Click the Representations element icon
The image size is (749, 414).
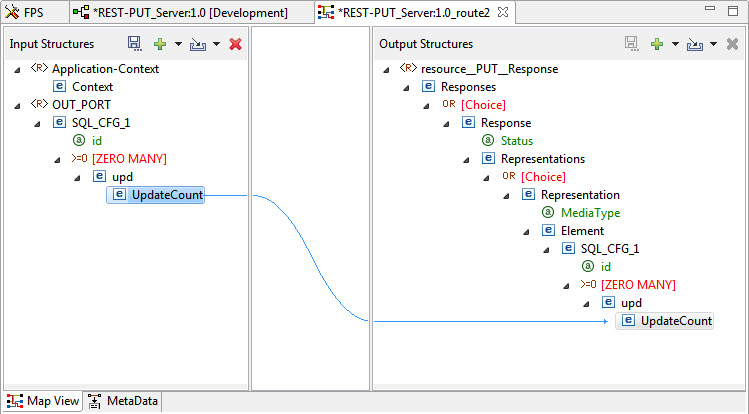point(488,159)
